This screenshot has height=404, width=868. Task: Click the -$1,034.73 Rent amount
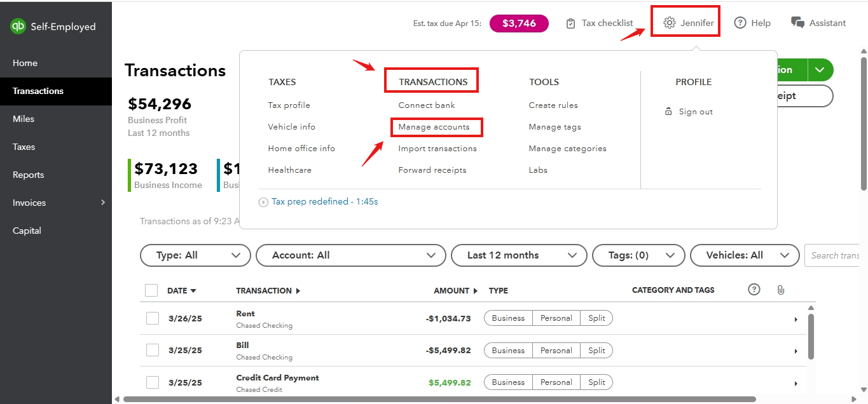[x=448, y=318]
